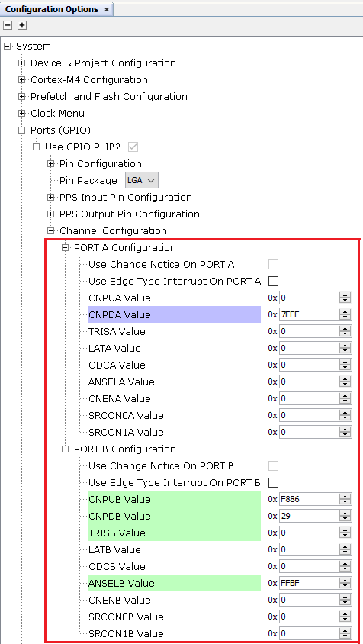
Task: Select the TRISA Value tree item
Action: (x=117, y=331)
